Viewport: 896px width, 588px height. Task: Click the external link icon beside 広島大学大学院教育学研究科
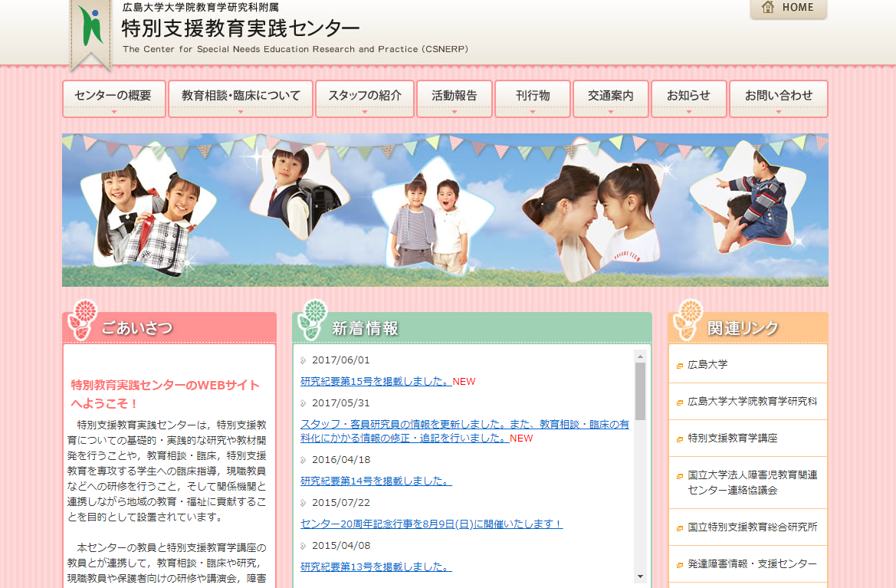(x=679, y=402)
